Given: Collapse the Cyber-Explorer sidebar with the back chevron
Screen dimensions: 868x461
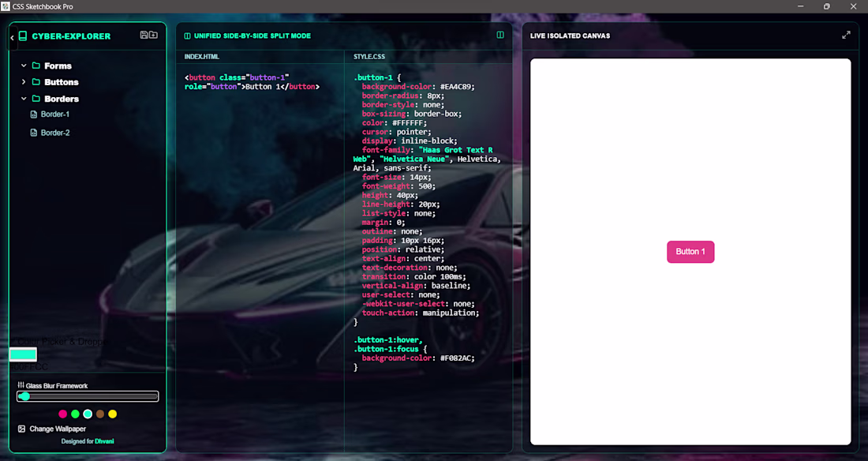Looking at the screenshot, I should click(x=12, y=38).
